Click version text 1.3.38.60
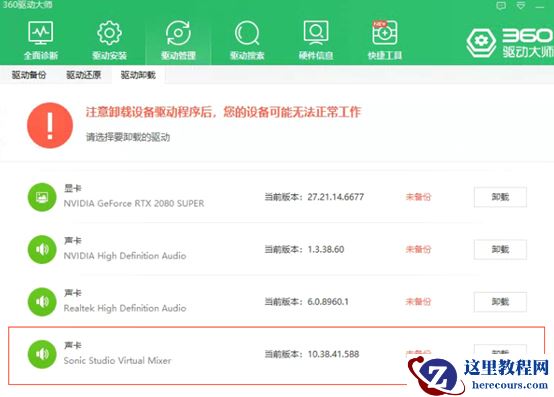 point(326,249)
